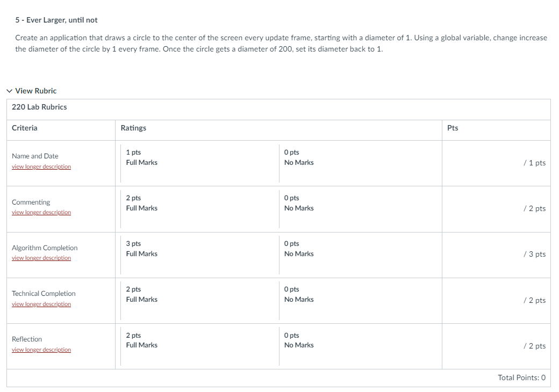Collapse the View Rubric chevron

(10, 91)
